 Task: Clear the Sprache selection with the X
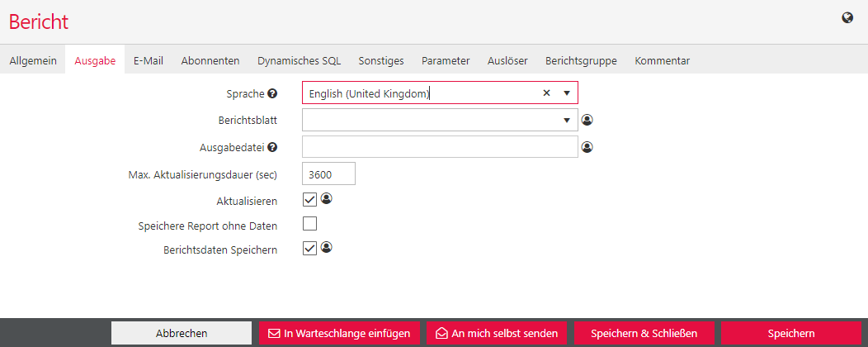point(546,93)
